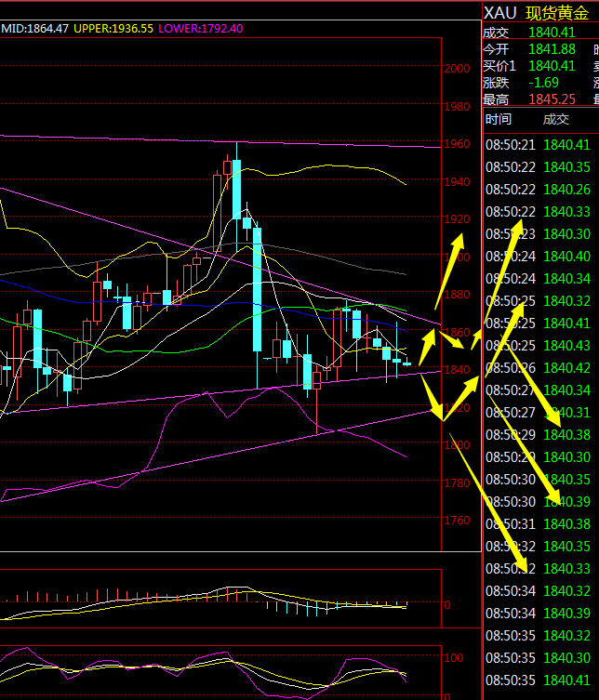This screenshot has width=599, height=700.
Task: Click the 2000 price axis label
Action: pyautogui.click(x=457, y=69)
